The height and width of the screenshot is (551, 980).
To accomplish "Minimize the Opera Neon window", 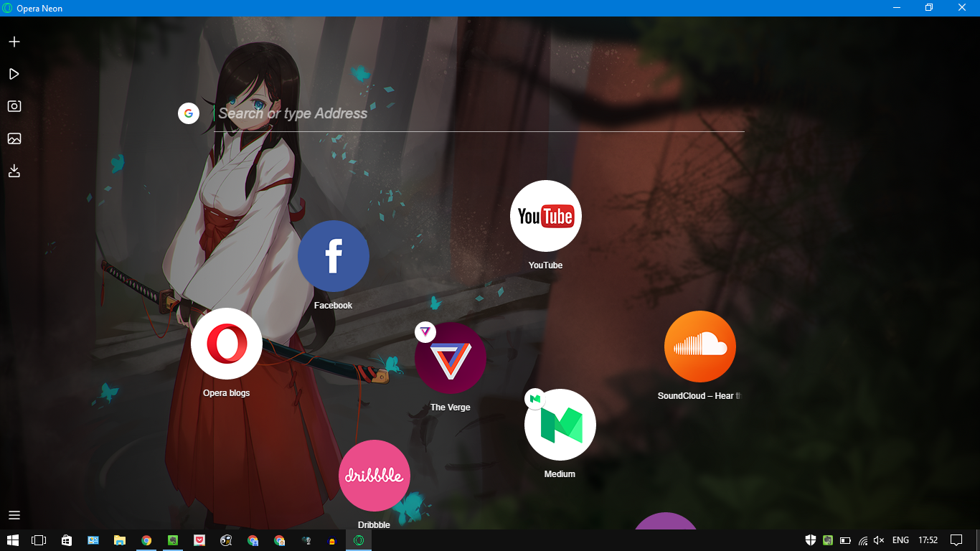I will (897, 8).
